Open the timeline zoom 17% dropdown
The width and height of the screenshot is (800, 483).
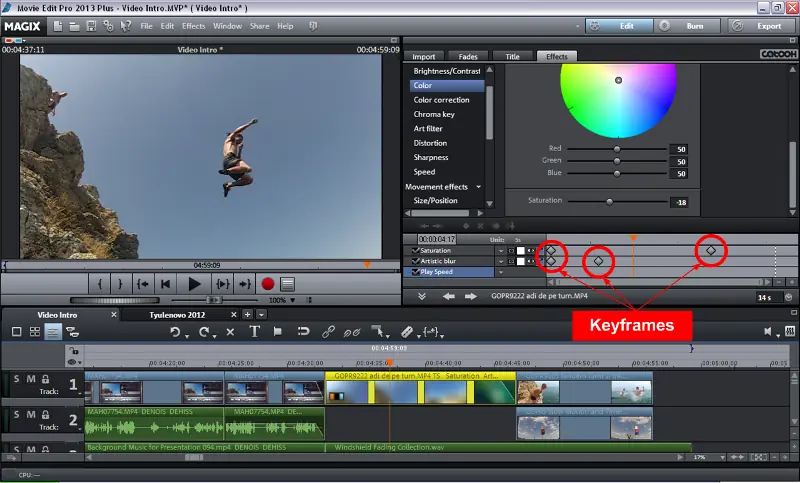(722, 457)
